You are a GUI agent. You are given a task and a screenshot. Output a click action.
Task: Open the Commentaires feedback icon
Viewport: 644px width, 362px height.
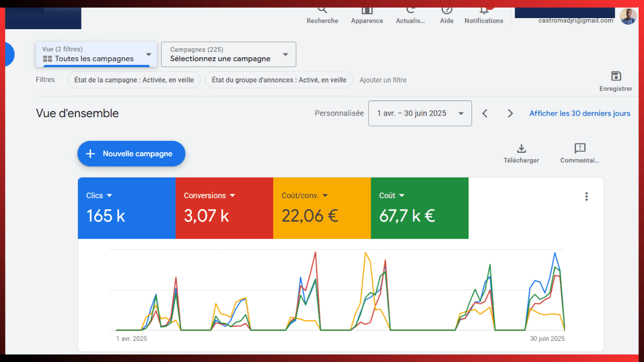580,148
